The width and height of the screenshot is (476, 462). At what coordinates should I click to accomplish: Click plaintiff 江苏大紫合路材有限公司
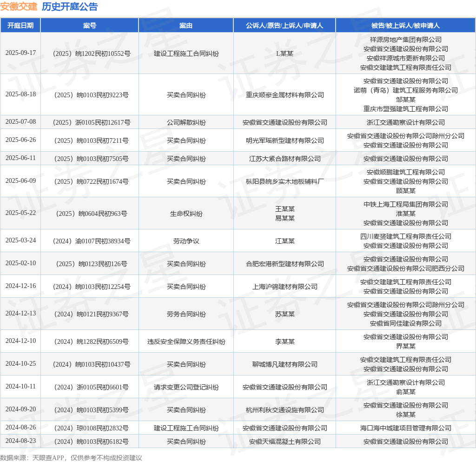[x=285, y=159]
